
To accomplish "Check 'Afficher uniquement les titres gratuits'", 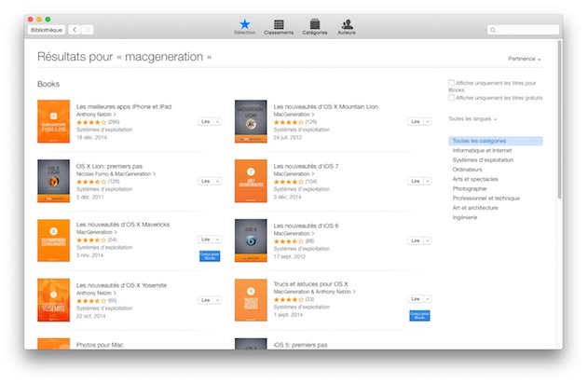I will coord(451,98).
